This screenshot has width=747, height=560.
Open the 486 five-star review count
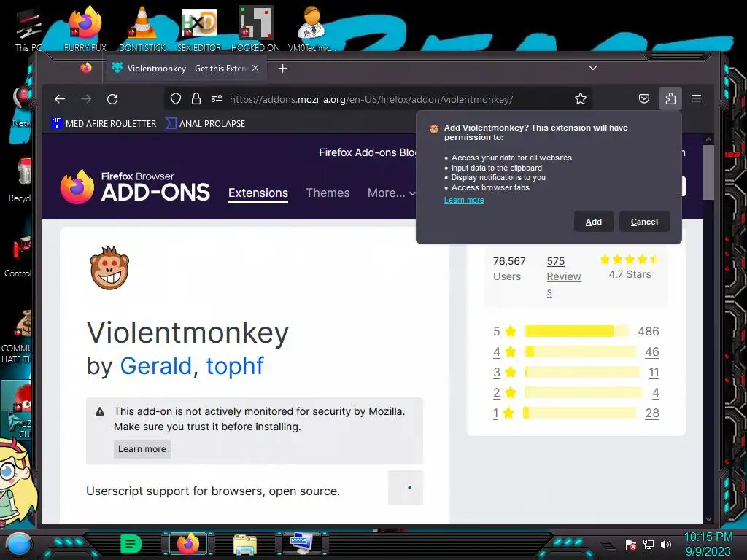[x=649, y=331]
